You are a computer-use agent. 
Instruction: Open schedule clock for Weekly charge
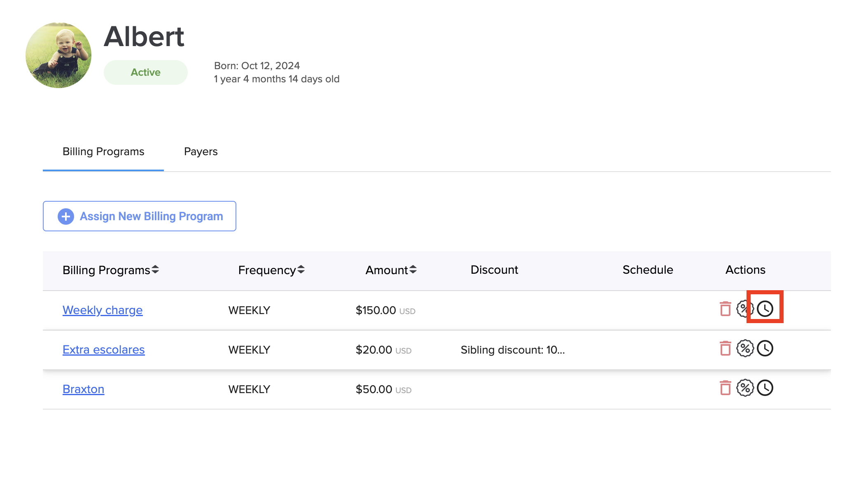point(765,309)
